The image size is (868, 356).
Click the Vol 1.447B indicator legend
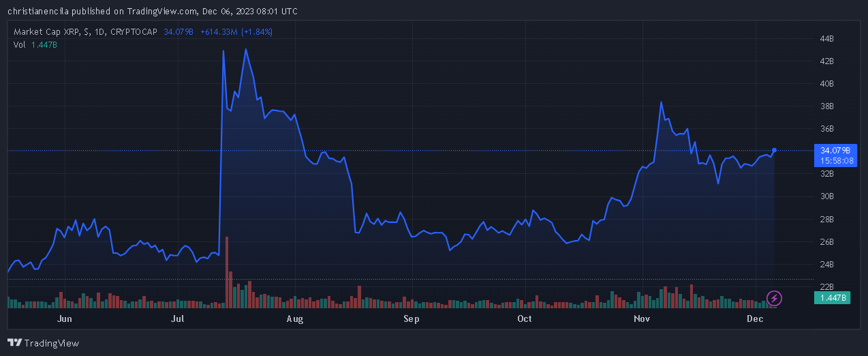point(35,44)
